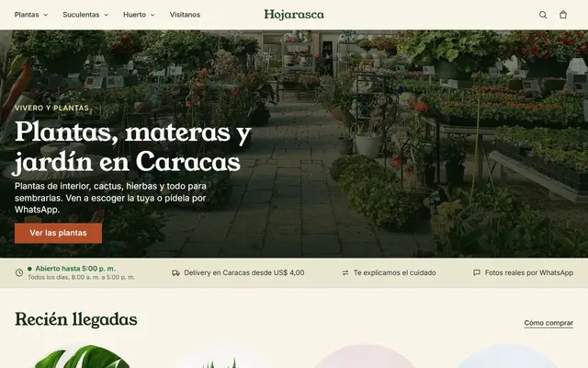This screenshot has height=368, width=588.
Task: Click the chat bubble icon beside Fotos reales
Action: coord(477,272)
